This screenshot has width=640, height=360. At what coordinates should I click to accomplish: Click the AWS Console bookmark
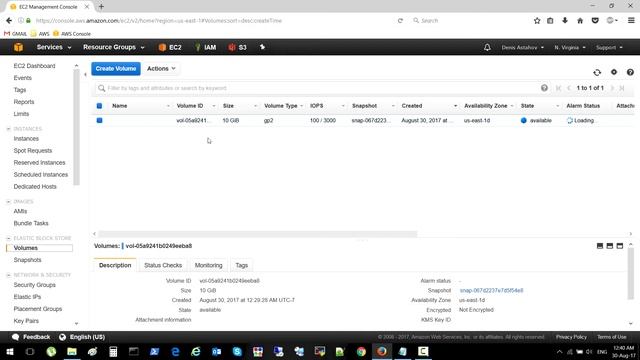coord(72,34)
